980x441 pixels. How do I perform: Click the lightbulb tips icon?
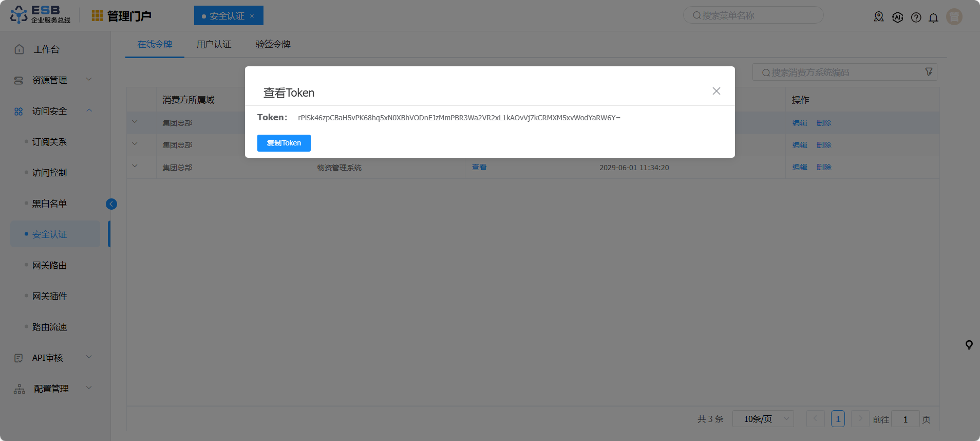point(969,345)
